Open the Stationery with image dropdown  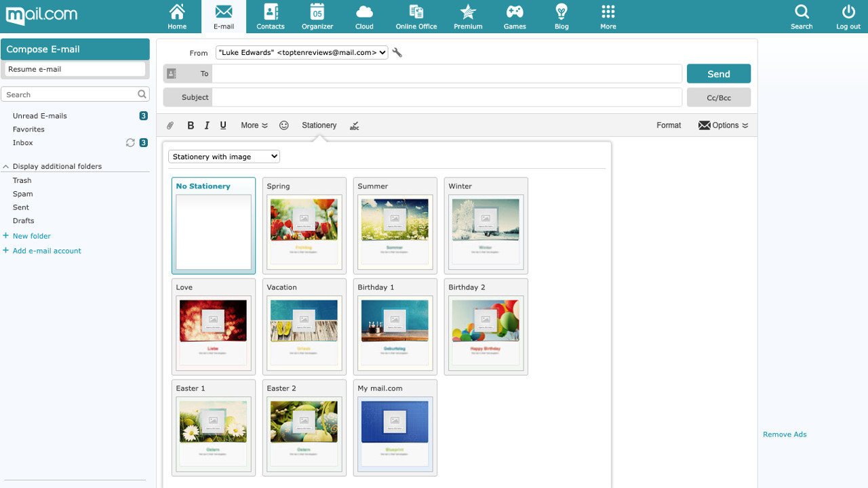click(x=224, y=157)
